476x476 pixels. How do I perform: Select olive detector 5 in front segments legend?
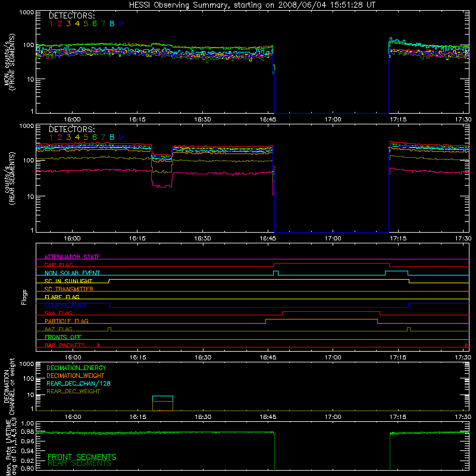(x=86, y=24)
